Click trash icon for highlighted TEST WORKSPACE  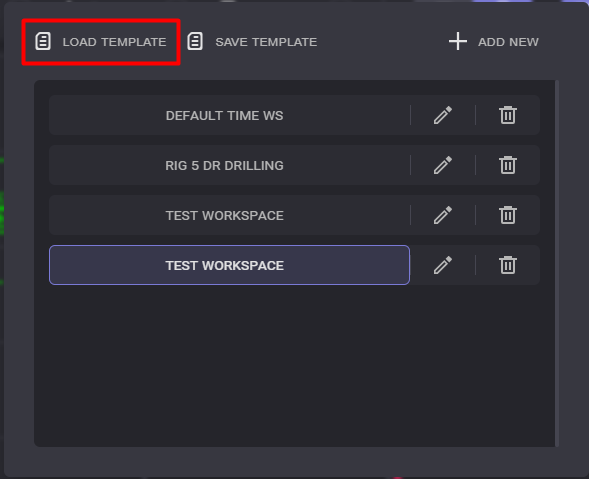tap(508, 265)
